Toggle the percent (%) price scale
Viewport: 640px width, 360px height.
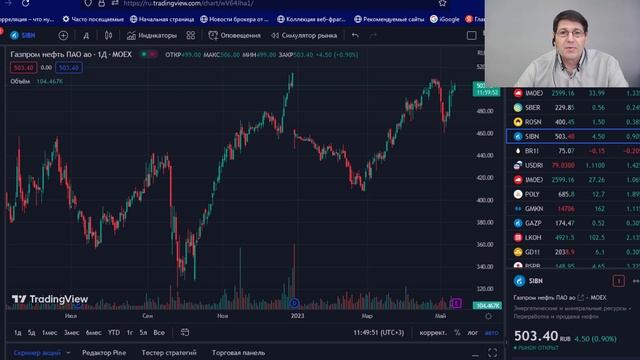pos(458,333)
